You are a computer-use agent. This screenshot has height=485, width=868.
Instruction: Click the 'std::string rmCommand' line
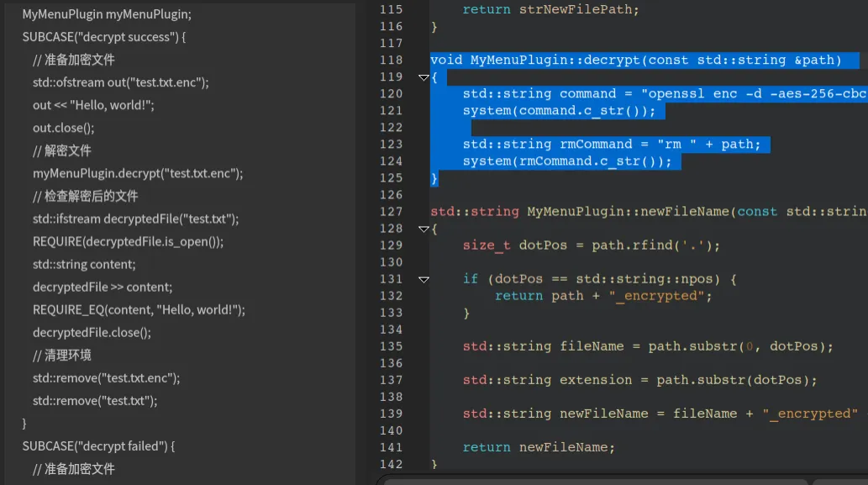pyautogui.click(x=612, y=145)
